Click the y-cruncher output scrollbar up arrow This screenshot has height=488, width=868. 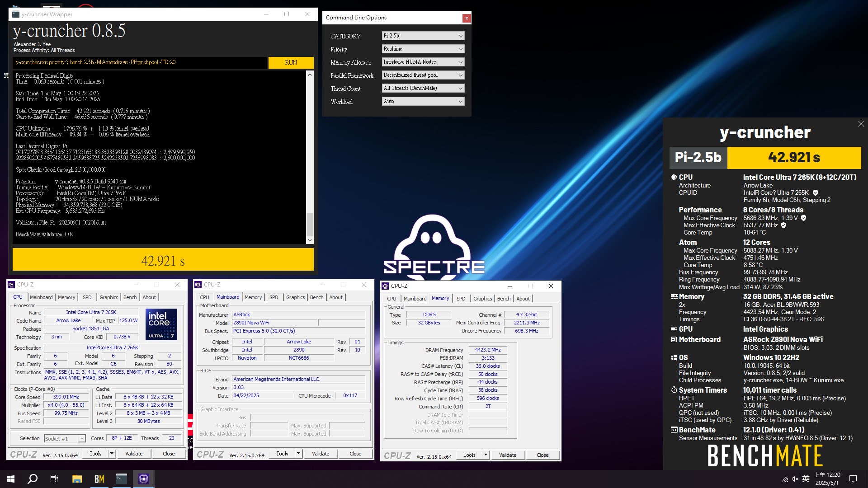(310, 74)
